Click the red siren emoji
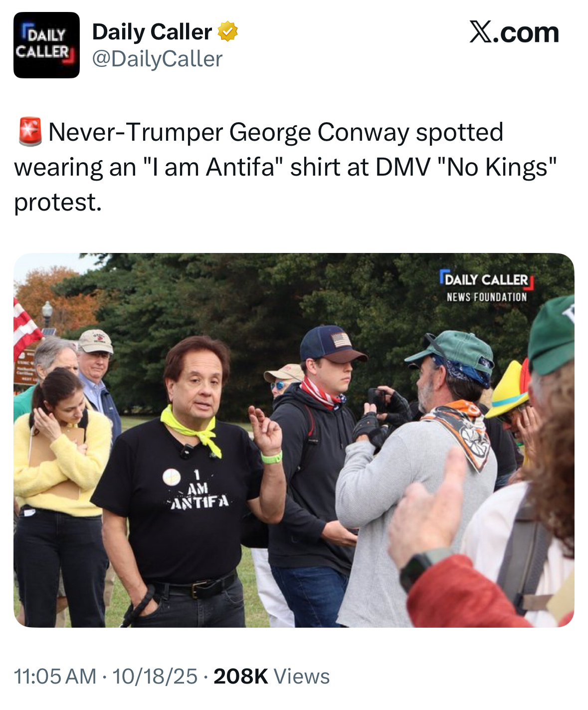The width and height of the screenshot is (588, 710). tap(30, 132)
